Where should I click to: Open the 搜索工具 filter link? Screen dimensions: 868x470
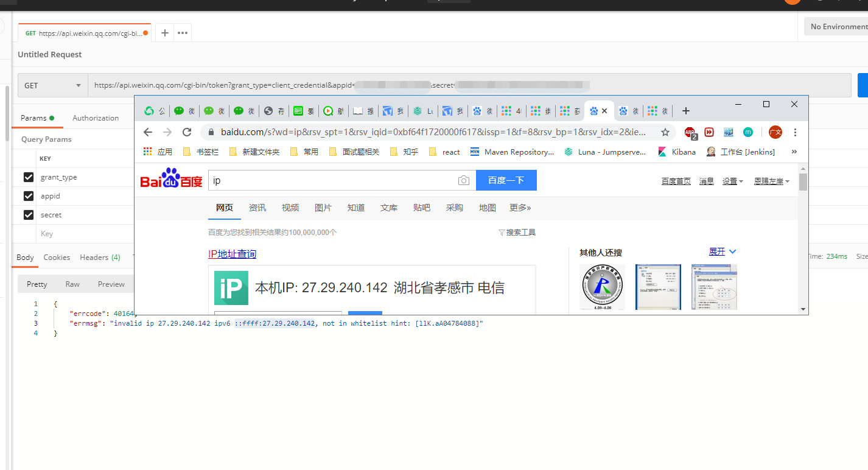[517, 232]
